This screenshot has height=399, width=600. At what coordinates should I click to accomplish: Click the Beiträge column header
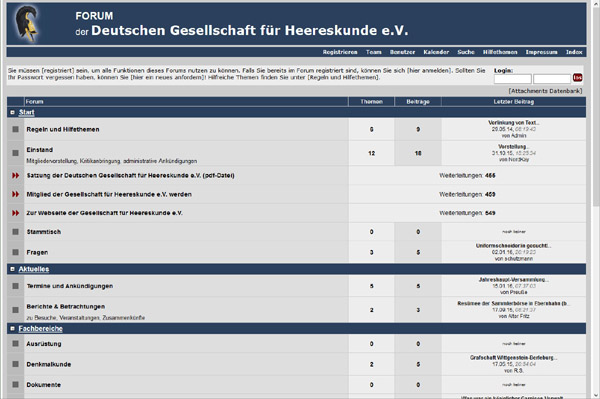418,102
